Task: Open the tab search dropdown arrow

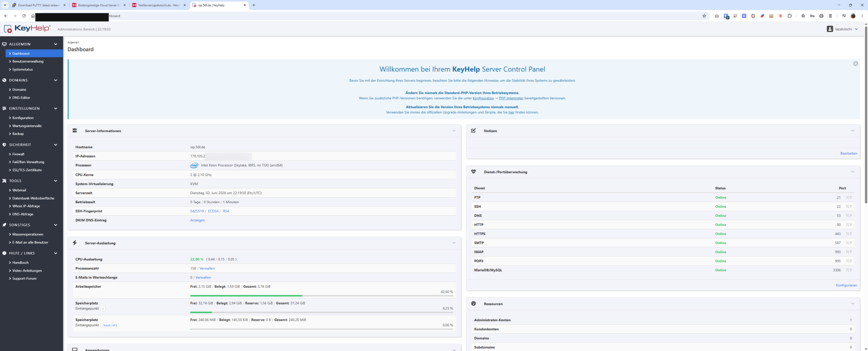Action: click(x=5, y=5)
